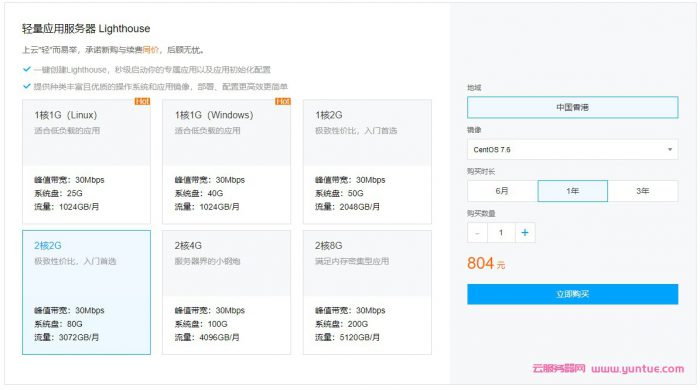Set purchase duration to 6月
The height and width of the screenshot is (390, 700).
click(502, 191)
